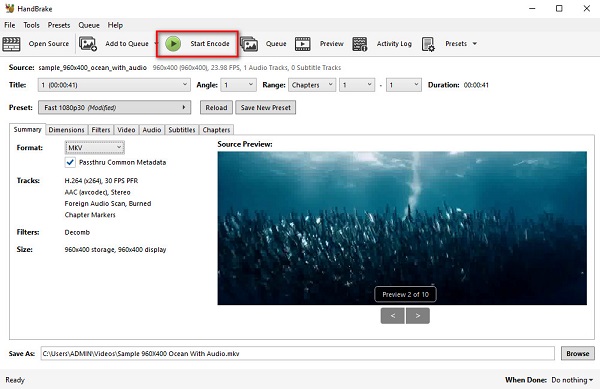600x389 pixels.
Task: Click the Activity Log label
Action: click(x=394, y=44)
